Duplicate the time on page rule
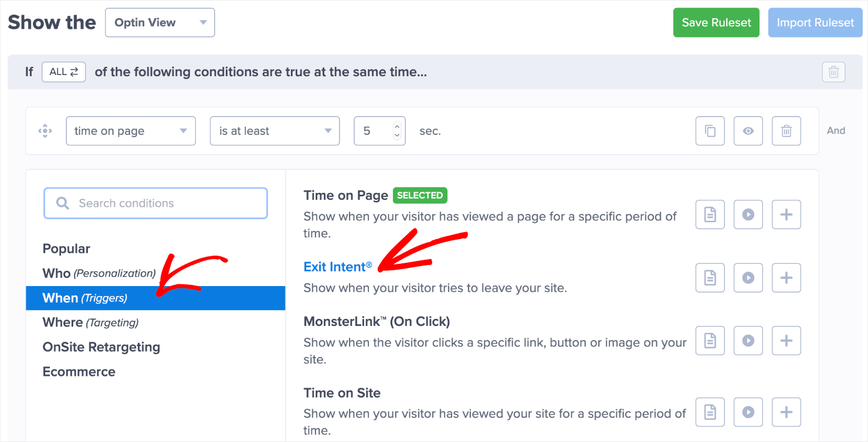Screen dimensions: 868x442 pos(710,131)
